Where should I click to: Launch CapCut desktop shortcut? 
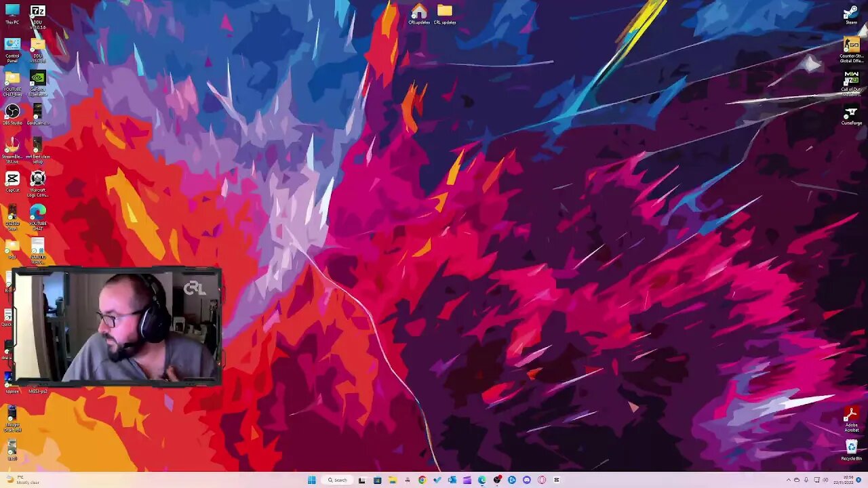coord(12,182)
